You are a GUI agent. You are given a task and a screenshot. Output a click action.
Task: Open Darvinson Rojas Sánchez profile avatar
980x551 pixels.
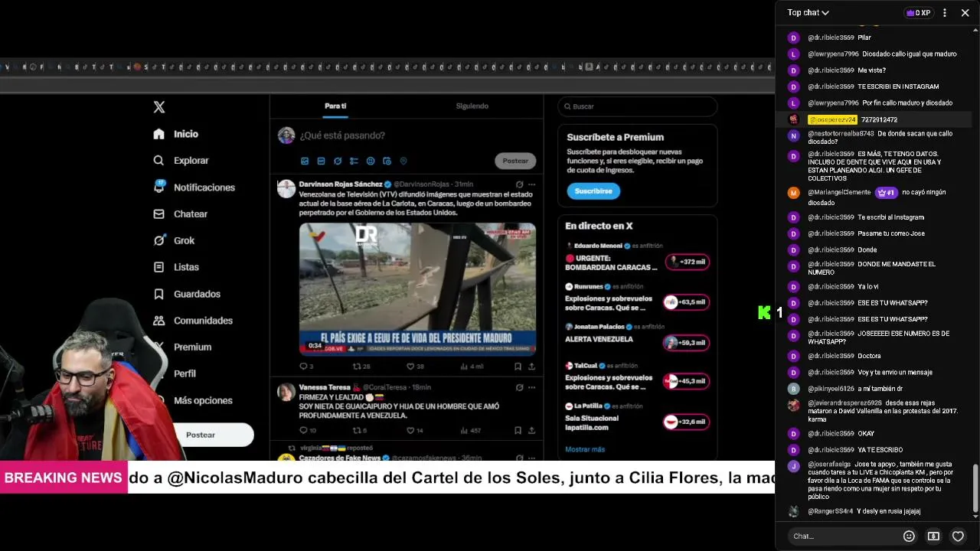coord(286,189)
